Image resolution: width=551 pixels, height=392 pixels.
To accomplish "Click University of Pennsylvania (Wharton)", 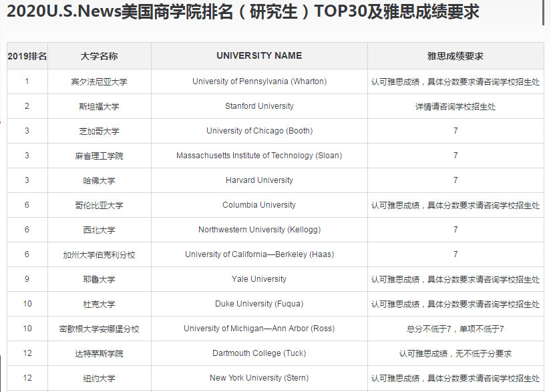I will (259, 81).
